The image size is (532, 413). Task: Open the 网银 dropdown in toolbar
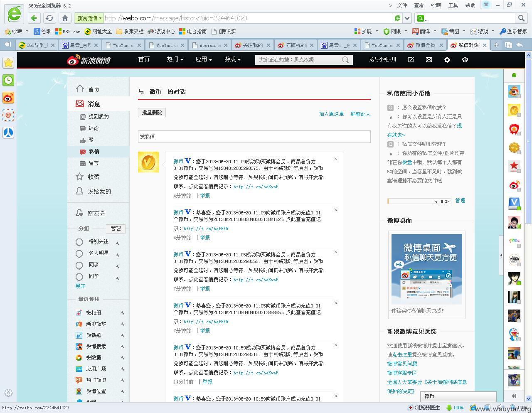(x=395, y=31)
